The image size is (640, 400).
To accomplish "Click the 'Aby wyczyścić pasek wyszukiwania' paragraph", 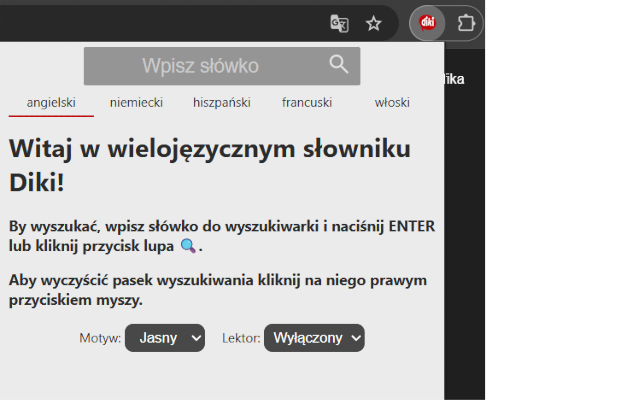I will coord(218,290).
